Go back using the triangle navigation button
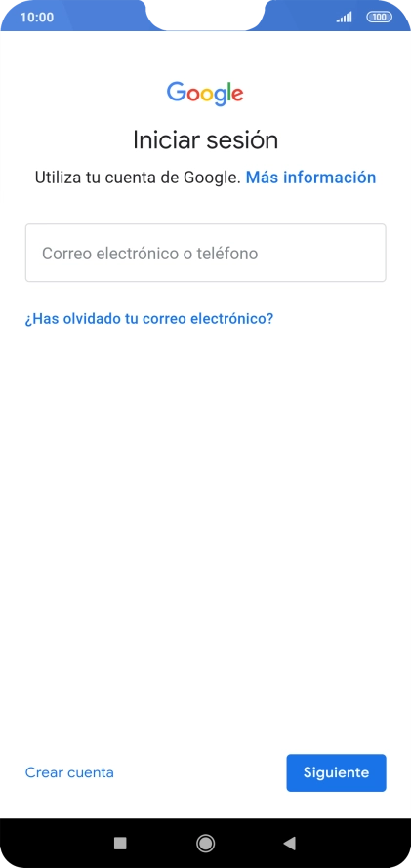The width and height of the screenshot is (411, 868). [x=289, y=843]
